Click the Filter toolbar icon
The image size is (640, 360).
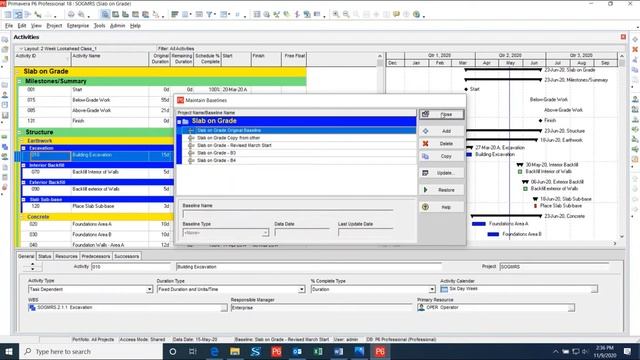coord(209,15)
